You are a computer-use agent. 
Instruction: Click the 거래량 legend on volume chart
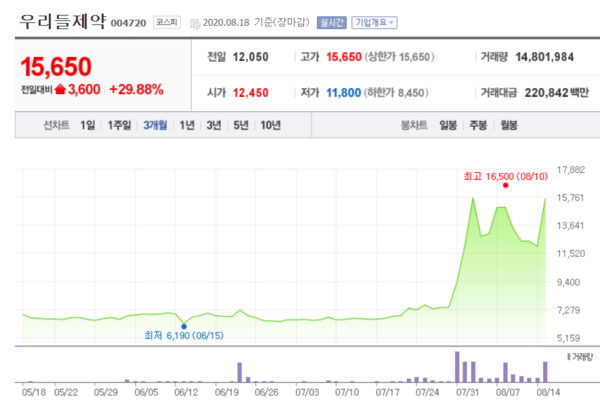coord(580,357)
